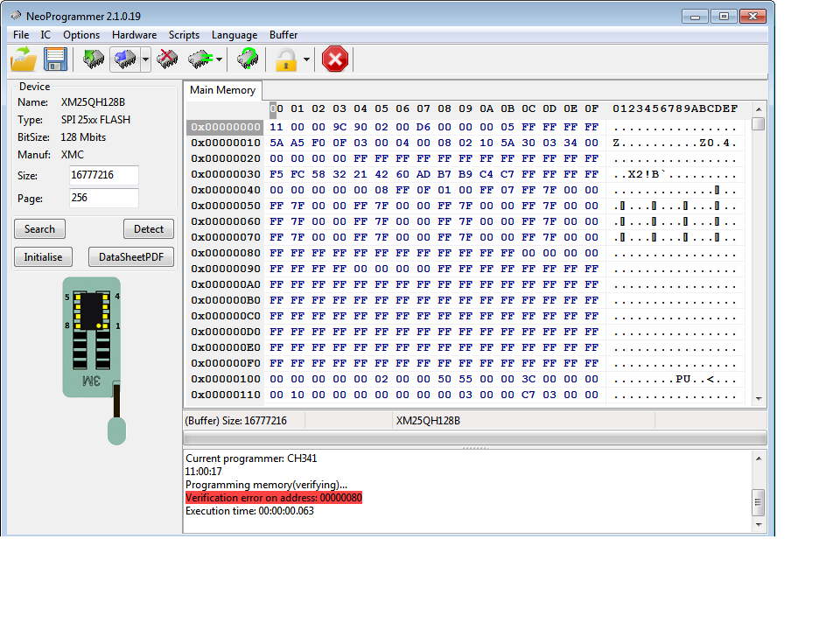Click the Open file folder icon
This screenshot has height=630, width=840.
[24, 59]
